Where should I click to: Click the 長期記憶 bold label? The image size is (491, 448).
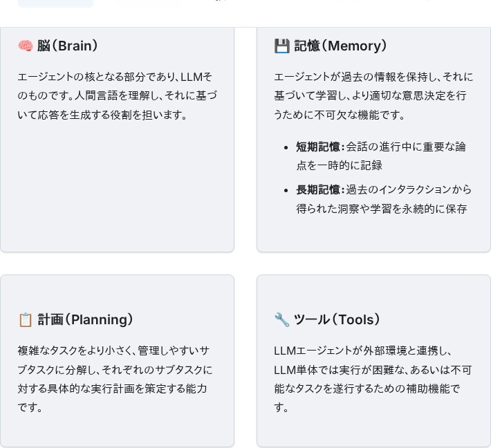tap(319, 189)
